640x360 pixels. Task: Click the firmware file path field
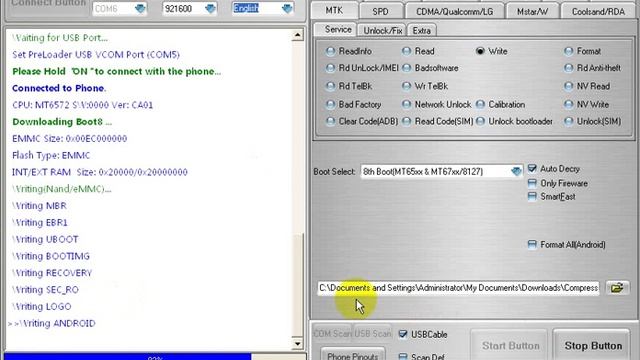(x=458, y=288)
